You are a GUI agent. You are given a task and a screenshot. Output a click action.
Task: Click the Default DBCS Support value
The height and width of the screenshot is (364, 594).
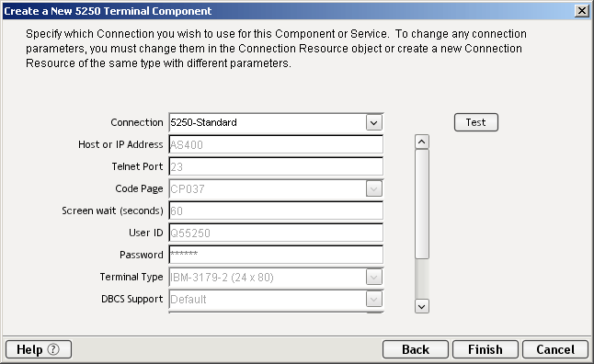pos(188,300)
